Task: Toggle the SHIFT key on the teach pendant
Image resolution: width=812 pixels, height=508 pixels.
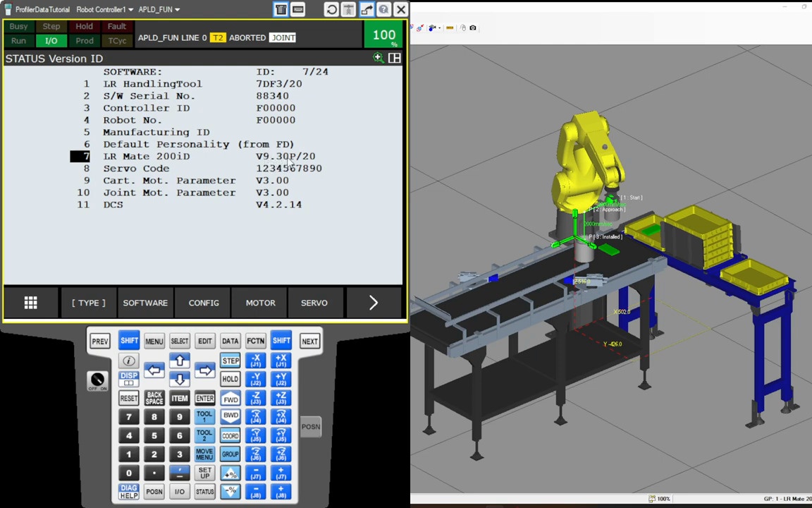Action: (129, 341)
